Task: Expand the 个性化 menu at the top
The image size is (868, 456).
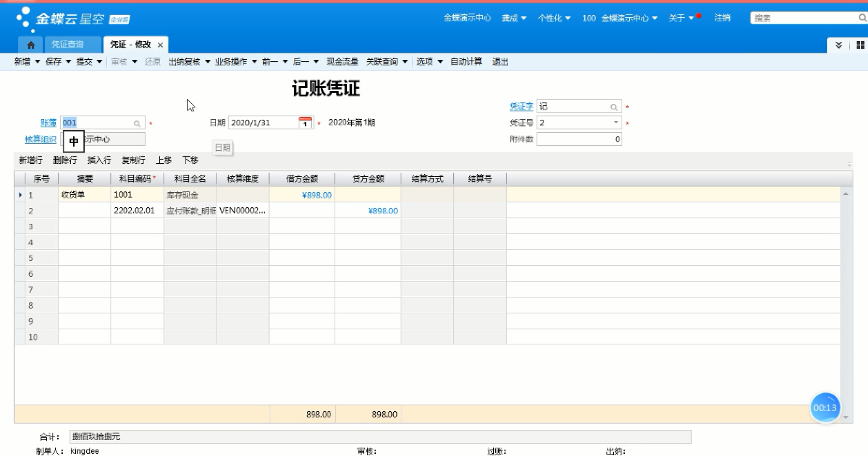Action: tap(554, 18)
